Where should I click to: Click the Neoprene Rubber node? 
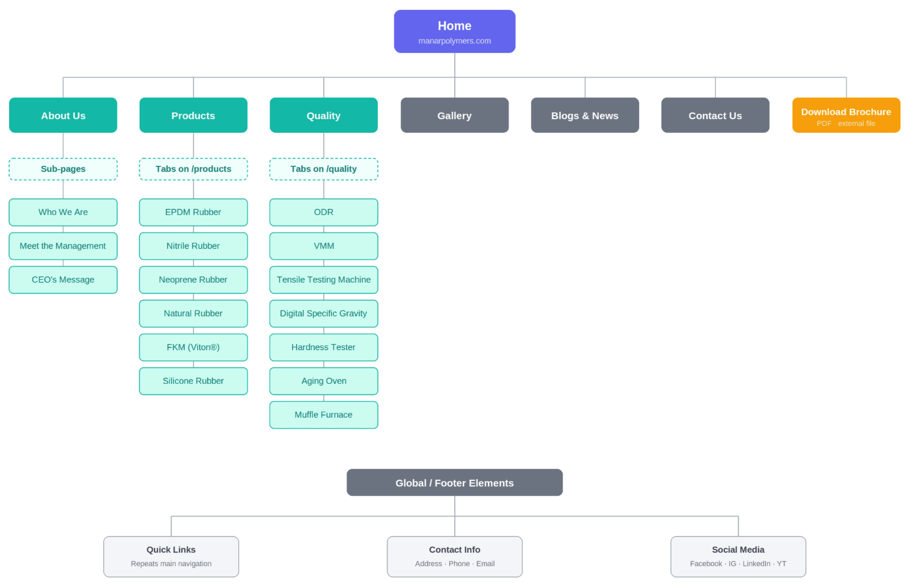click(x=193, y=280)
